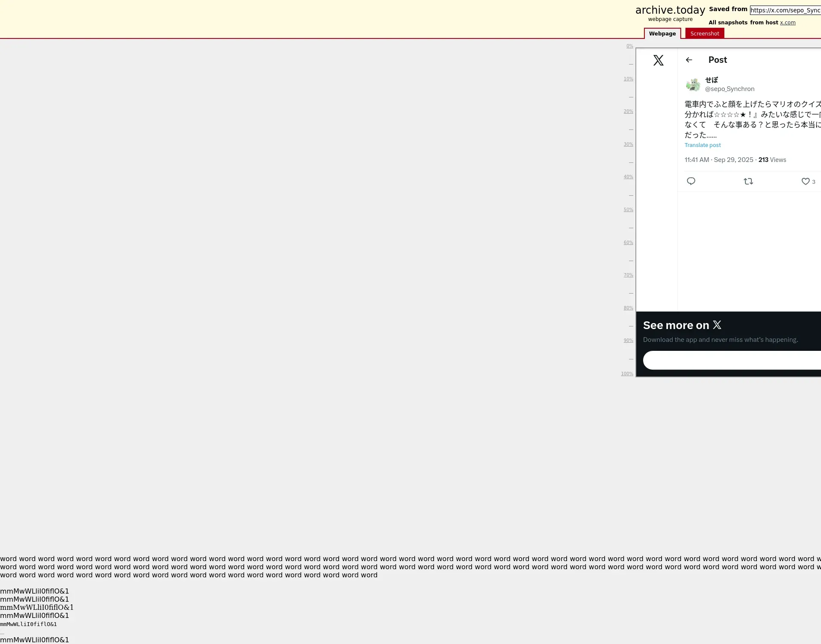Click the 213 Views count
The height and width of the screenshot is (644, 821).
(x=772, y=160)
